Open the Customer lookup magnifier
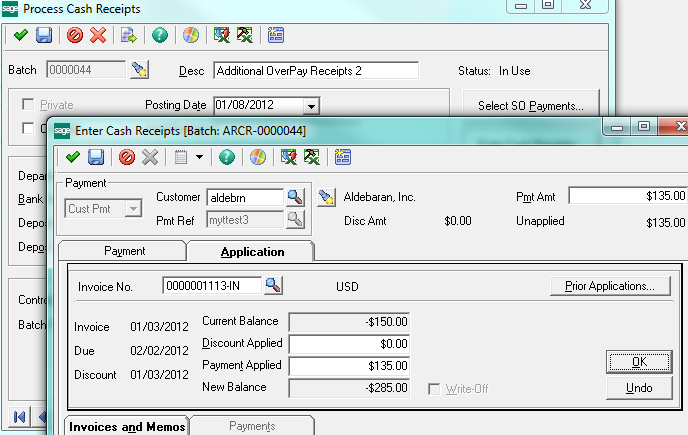The image size is (688, 435). pos(295,197)
